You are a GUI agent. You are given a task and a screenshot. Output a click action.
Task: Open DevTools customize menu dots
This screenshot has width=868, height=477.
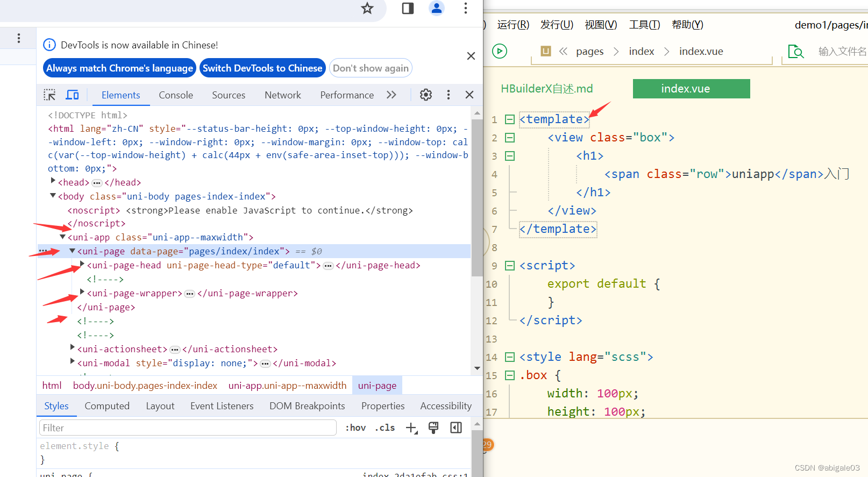449,95
